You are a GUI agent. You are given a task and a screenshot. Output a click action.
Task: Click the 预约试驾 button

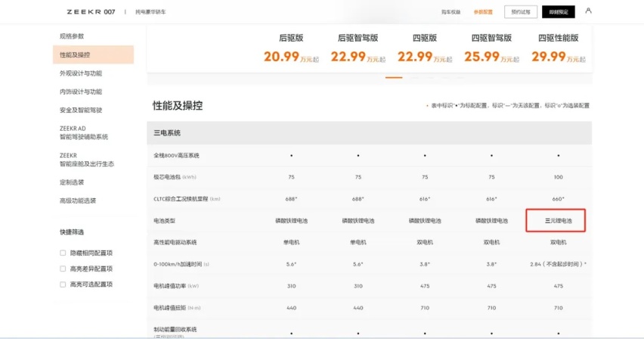click(x=521, y=12)
